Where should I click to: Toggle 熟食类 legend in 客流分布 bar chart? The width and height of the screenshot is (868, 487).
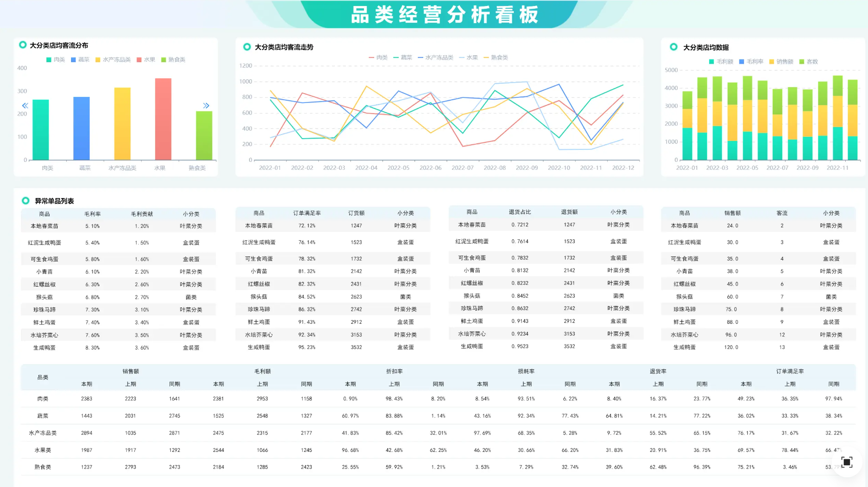tap(174, 60)
